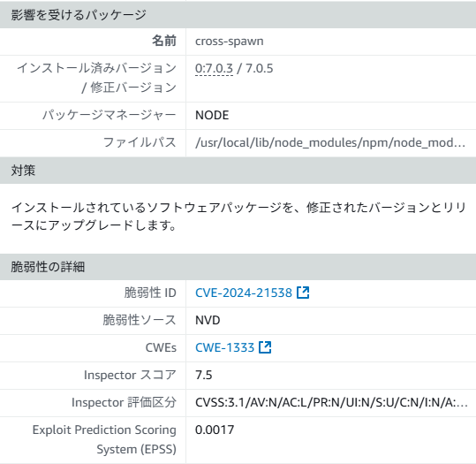Viewport: 476px width, 464px height.
Task: Click the NODE package manager value
Action: tap(212, 115)
